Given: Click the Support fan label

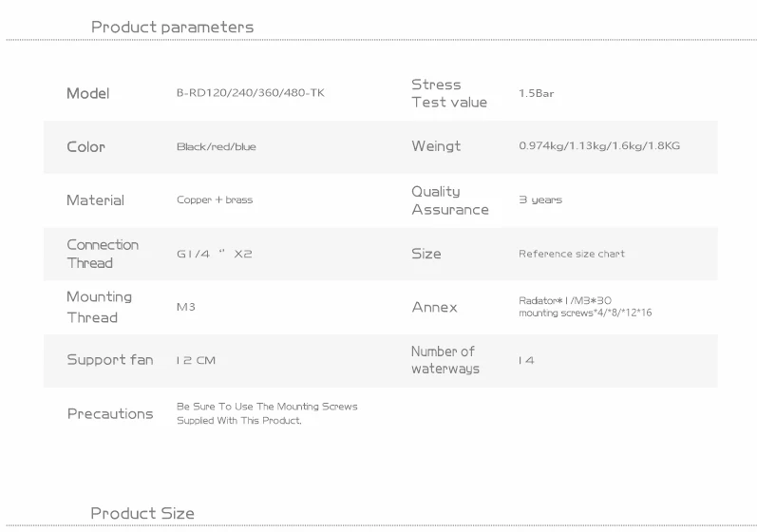Looking at the screenshot, I should 109,360.
